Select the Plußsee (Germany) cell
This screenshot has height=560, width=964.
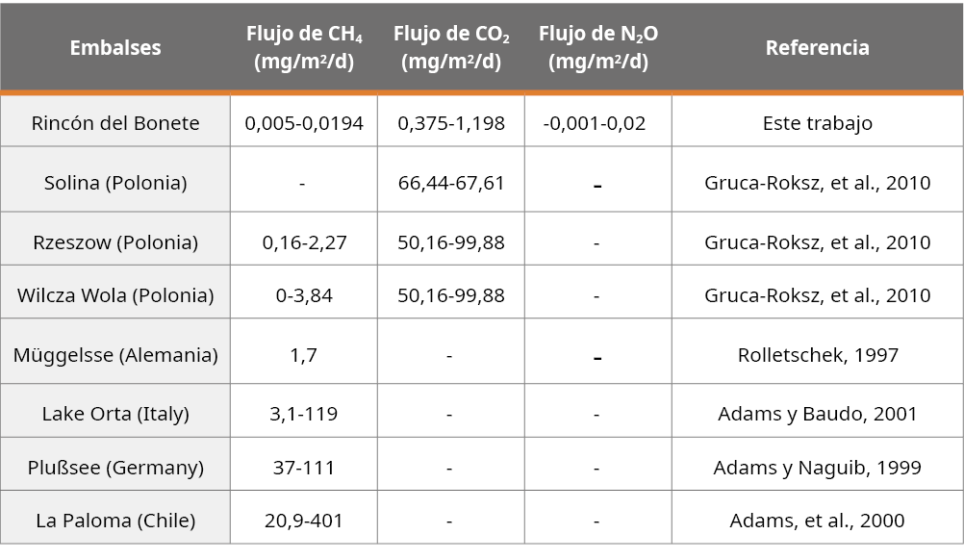[x=115, y=468]
